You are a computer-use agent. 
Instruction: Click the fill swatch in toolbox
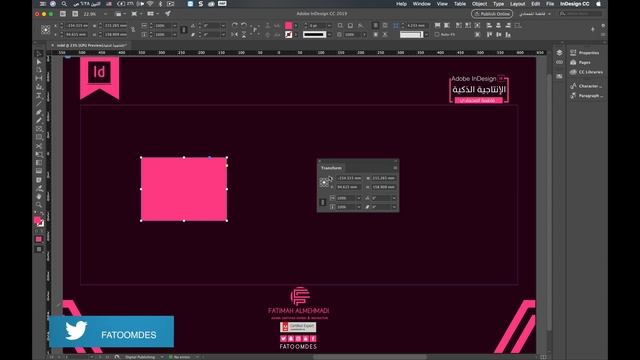(37, 220)
